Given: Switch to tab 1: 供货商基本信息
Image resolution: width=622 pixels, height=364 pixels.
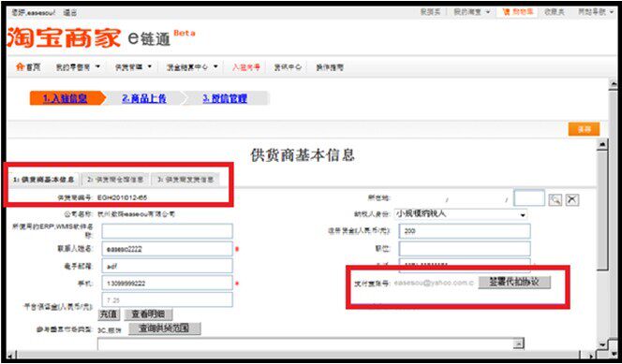Looking at the screenshot, I should 44,180.
